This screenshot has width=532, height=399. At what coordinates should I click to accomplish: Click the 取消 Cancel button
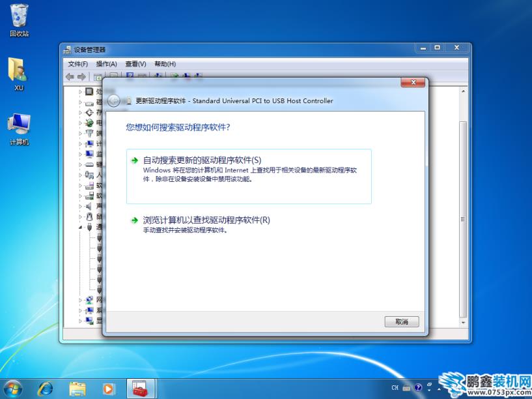[x=402, y=321]
